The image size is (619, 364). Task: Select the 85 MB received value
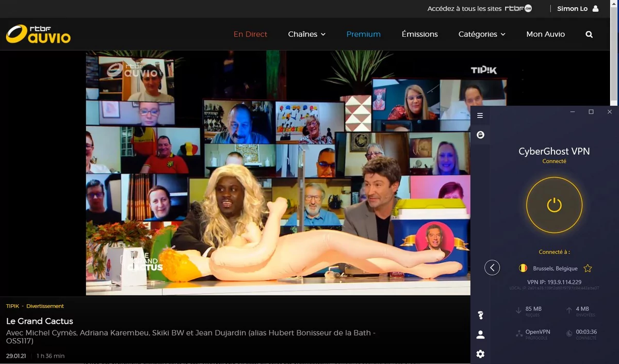[x=533, y=309]
